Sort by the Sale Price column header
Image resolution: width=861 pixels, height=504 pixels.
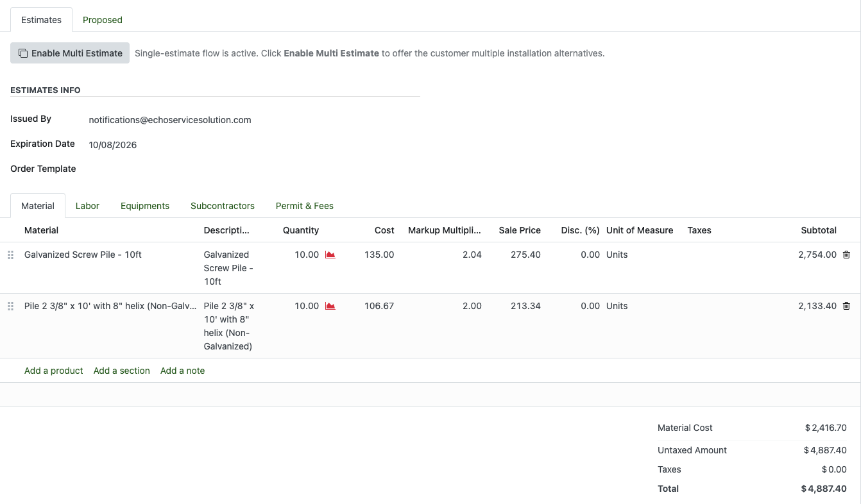tap(520, 230)
